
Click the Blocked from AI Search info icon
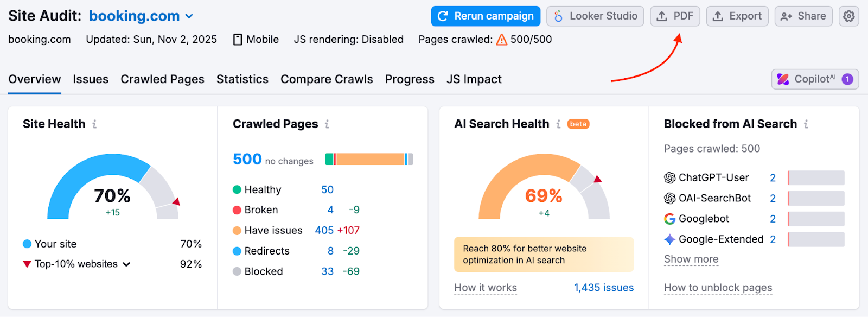806,124
